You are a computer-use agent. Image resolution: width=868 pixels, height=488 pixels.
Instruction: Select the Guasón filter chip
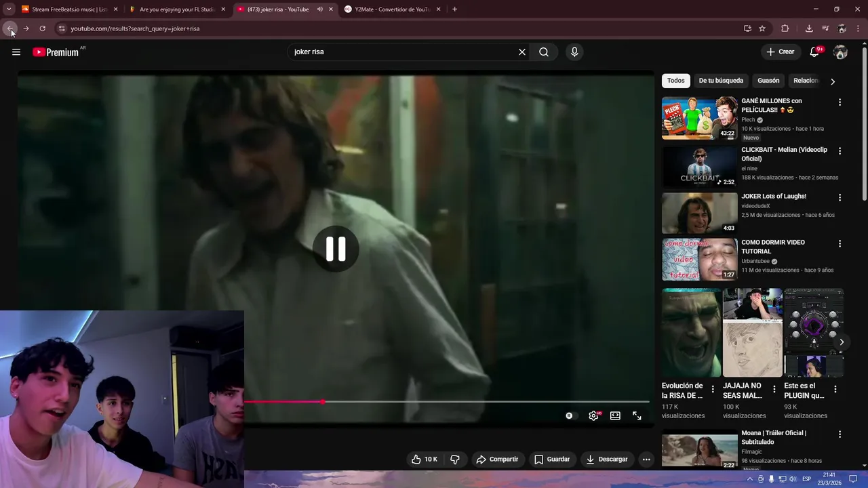(x=768, y=81)
